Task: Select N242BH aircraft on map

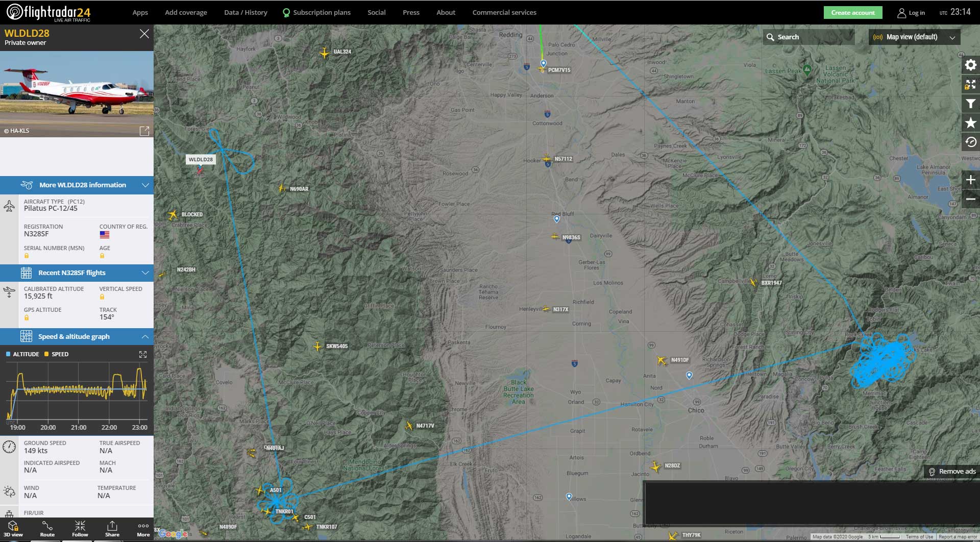Action: click(x=162, y=274)
